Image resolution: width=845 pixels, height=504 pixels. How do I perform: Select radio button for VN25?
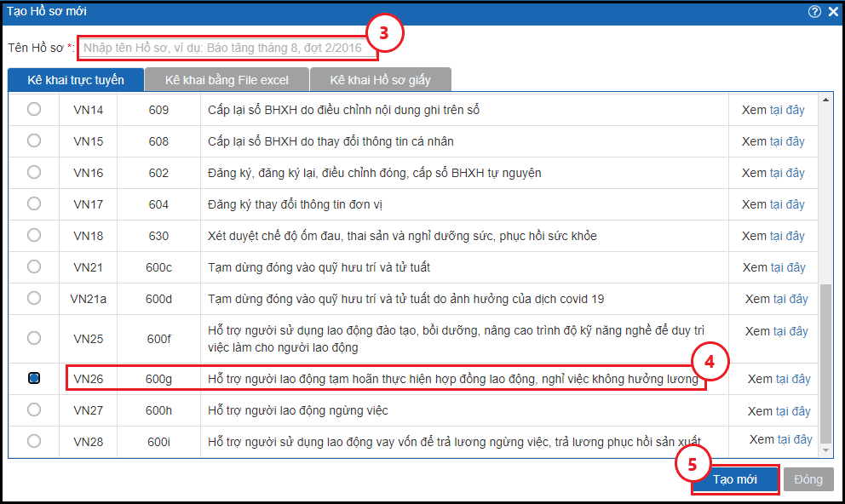click(x=34, y=338)
